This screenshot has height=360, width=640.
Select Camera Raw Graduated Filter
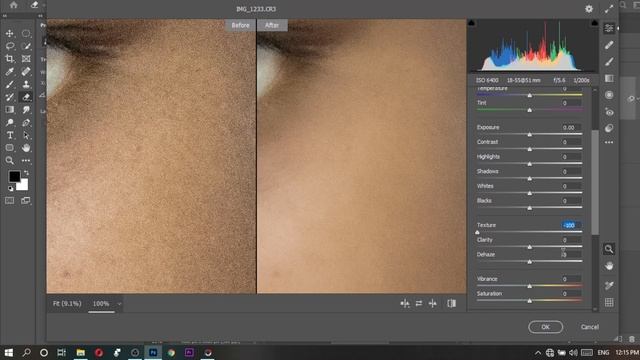click(x=609, y=78)
